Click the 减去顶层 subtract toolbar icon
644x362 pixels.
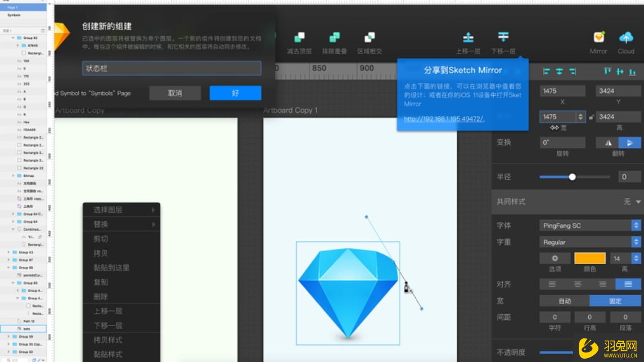(x=299, y=37)
